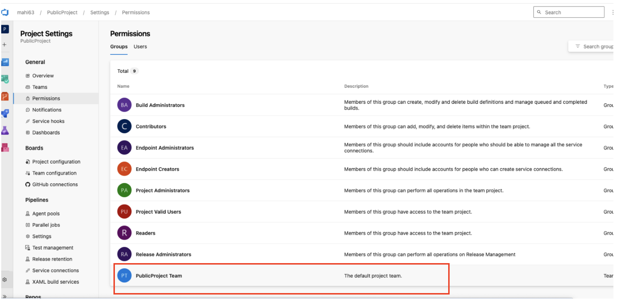Switch to the Groups tab
Viewport: 644px width, 301px height.
pyautogui.click(x=119, y=47)
